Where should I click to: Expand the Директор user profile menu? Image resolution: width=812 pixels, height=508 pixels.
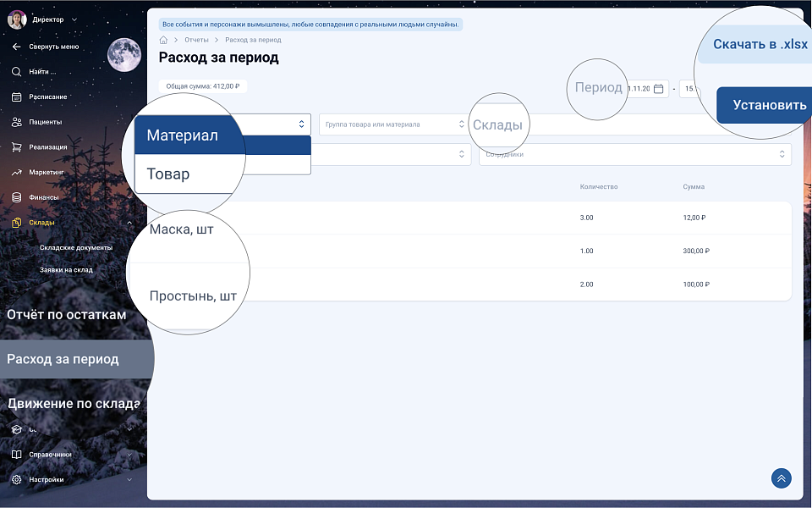click(x=74, y=19)
